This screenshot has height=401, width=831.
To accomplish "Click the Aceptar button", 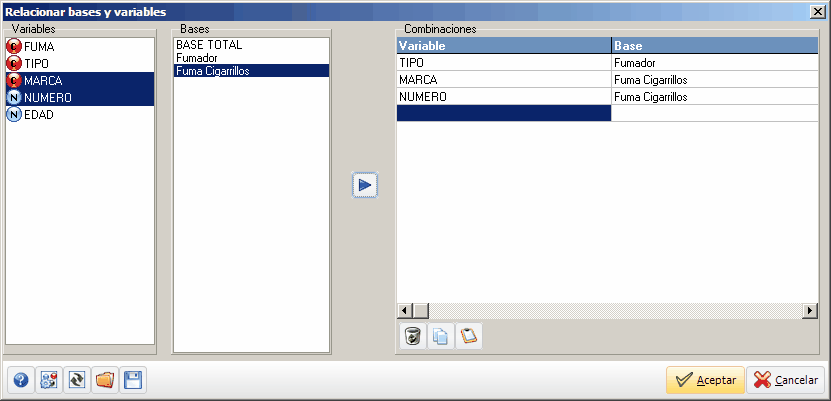I will click(705, 380).
